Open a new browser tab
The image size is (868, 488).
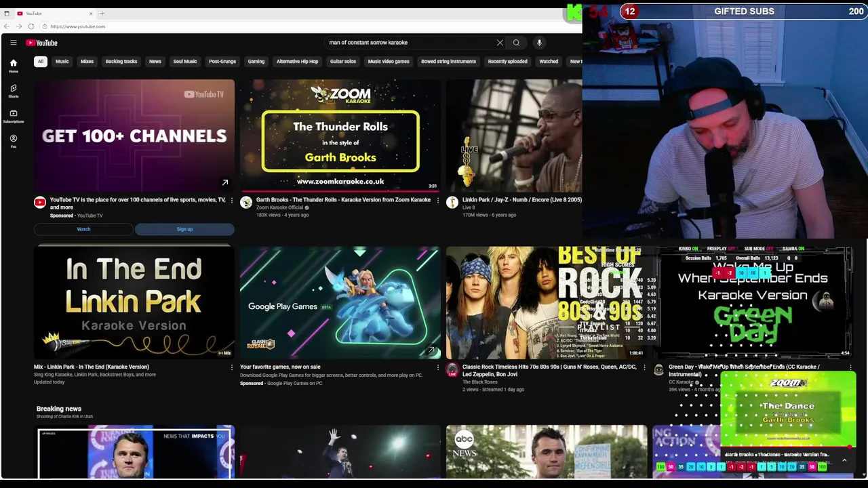pyautogui.click(x=102, y=14)
